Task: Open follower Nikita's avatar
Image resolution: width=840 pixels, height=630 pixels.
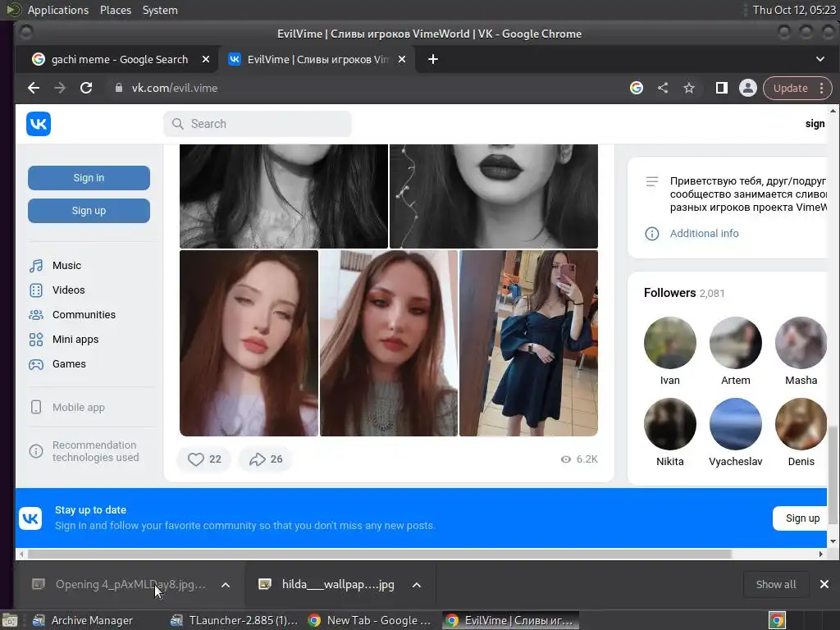Action: click(669, 424)
